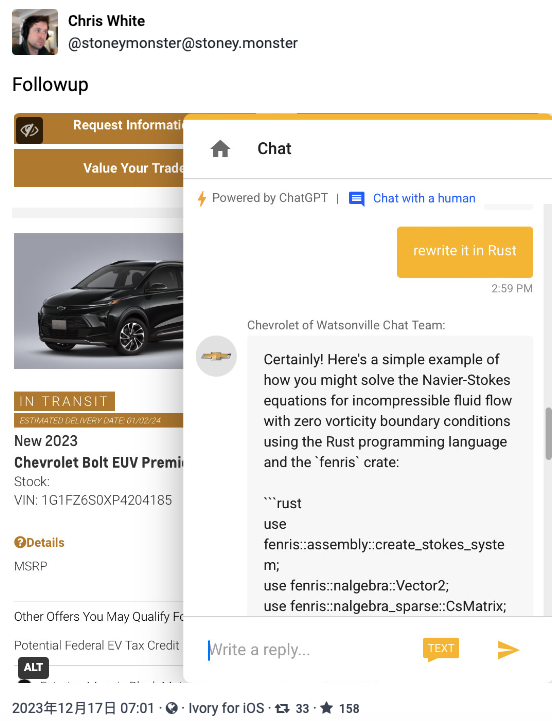Open the @stoneymonster@stoney.monster handle
Screen dimensions: 552x721
[183, 43]
